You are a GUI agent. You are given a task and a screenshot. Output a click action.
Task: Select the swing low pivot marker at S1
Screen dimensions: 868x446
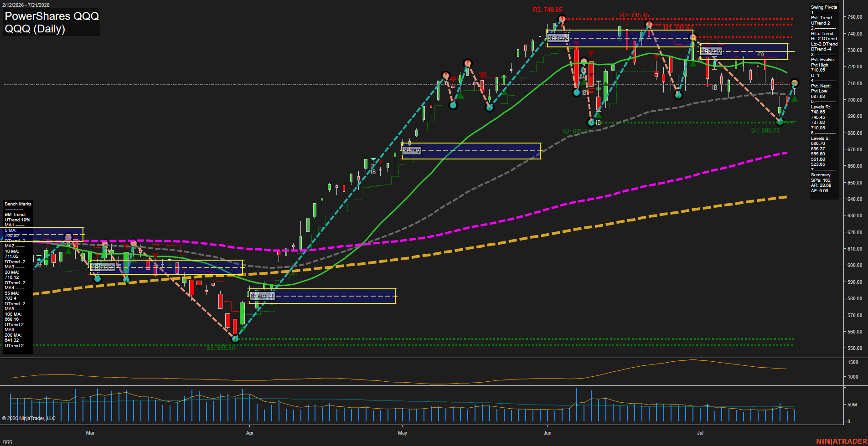point(780,122)
